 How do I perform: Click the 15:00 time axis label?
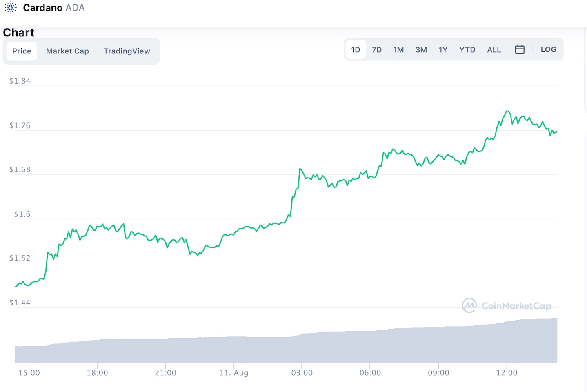tap(29, 372)
